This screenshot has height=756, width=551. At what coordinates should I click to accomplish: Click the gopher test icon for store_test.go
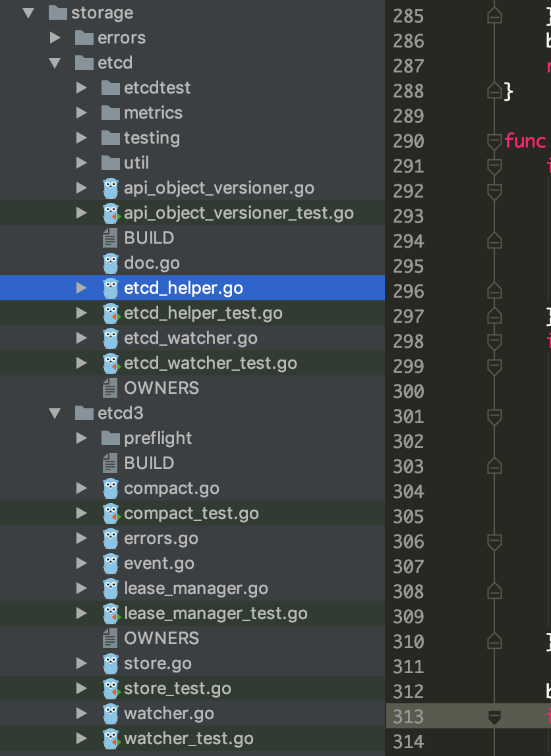point(111,689)
